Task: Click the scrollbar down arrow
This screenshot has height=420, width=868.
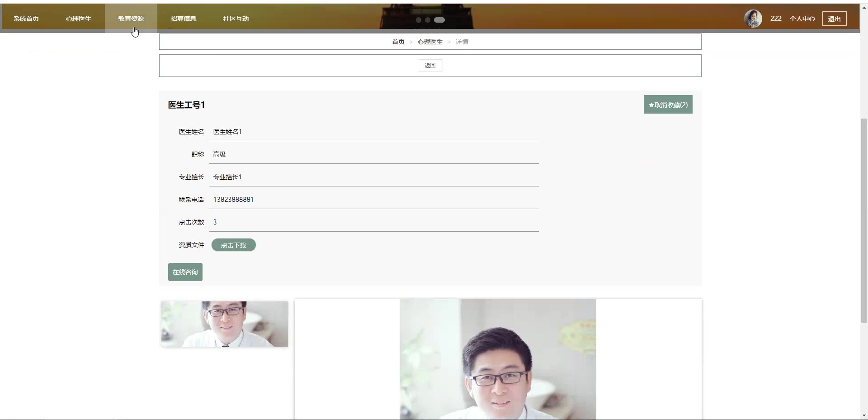Action: point(864,415)
